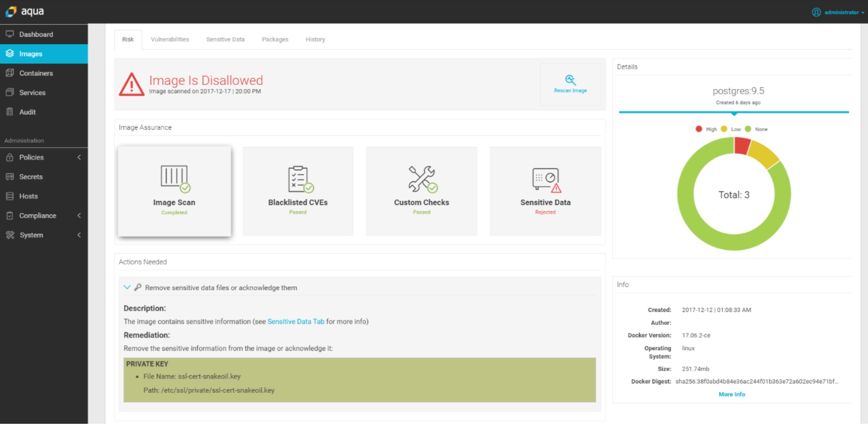
Task: Click the red High legend swatch
Action: [699, 129]
